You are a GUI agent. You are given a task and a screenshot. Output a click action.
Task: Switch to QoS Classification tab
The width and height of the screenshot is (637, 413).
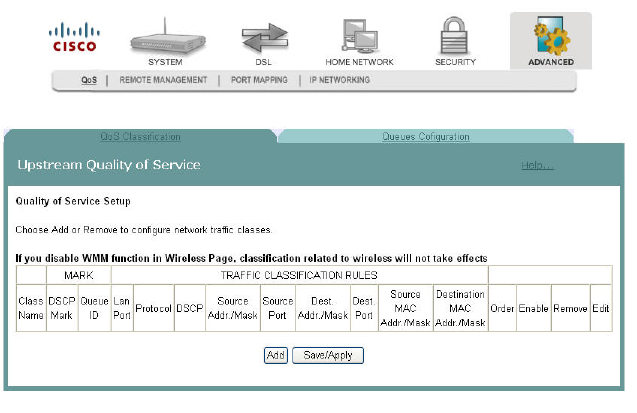pyautogui.click(x=140, y=137)
